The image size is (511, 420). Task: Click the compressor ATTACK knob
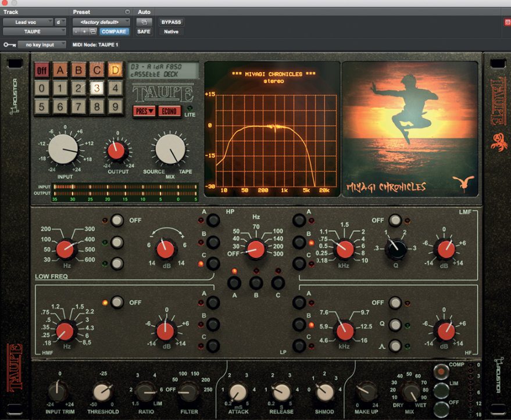238,392
